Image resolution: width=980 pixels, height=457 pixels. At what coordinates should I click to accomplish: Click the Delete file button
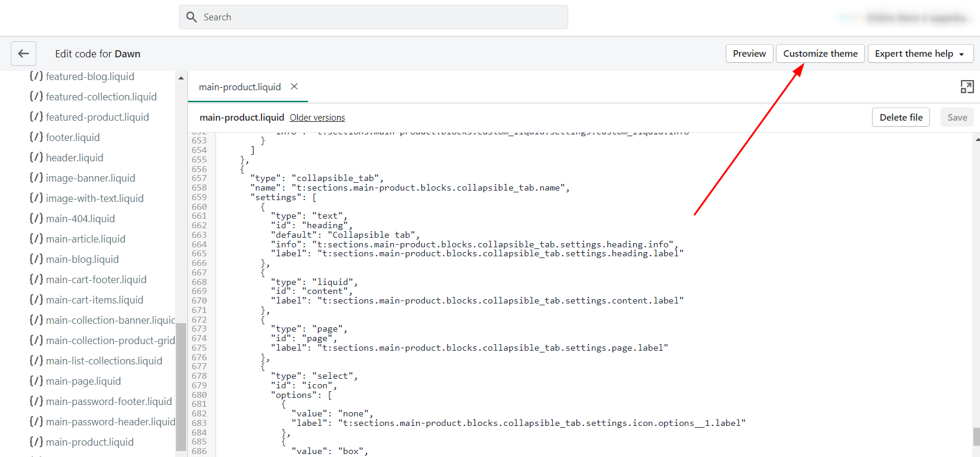901,118
